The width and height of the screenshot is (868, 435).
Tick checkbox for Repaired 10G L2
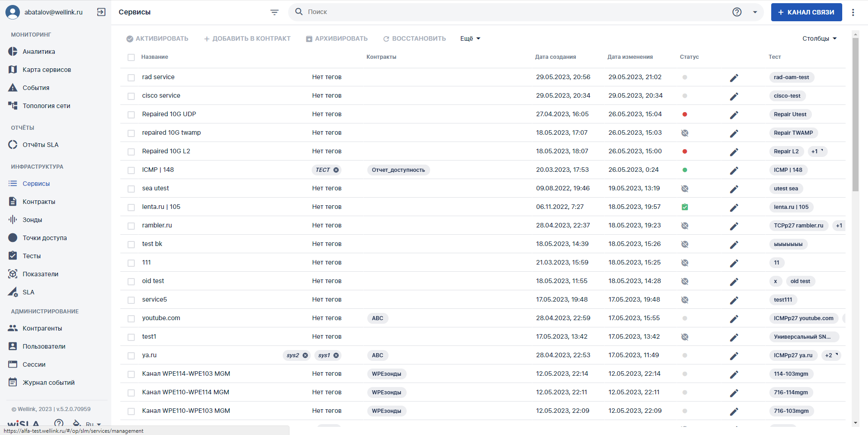click(131, 152)
